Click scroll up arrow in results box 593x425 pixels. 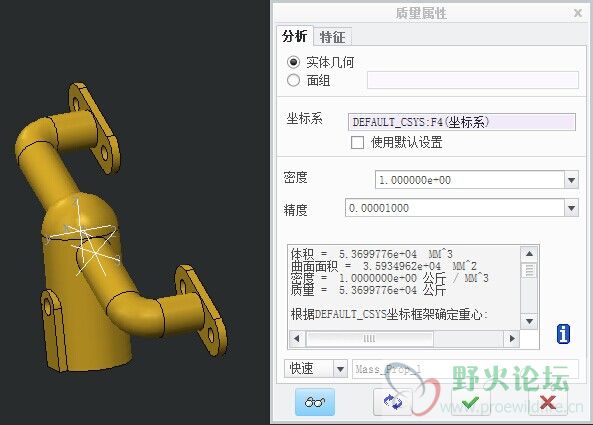[529, 254]
